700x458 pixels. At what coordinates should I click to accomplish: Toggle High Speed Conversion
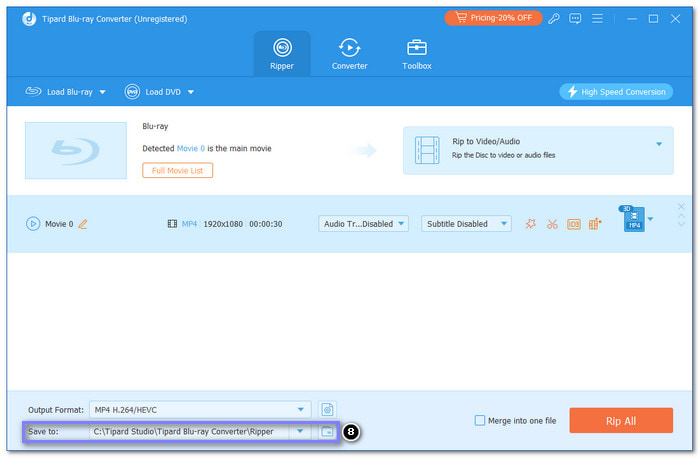pos(616,92)
